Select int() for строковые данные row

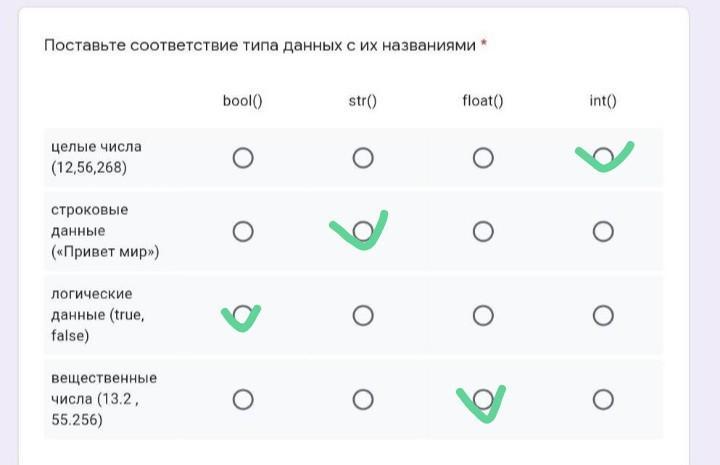603,231
